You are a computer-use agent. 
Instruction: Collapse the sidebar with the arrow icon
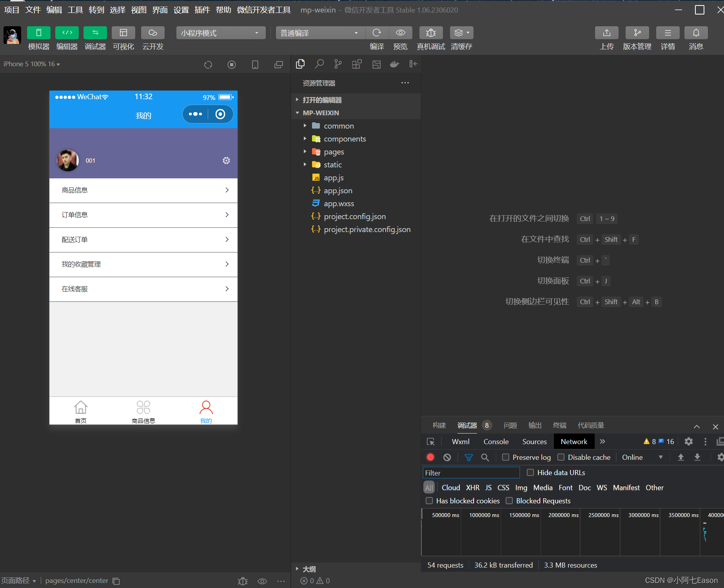(413, 64)
